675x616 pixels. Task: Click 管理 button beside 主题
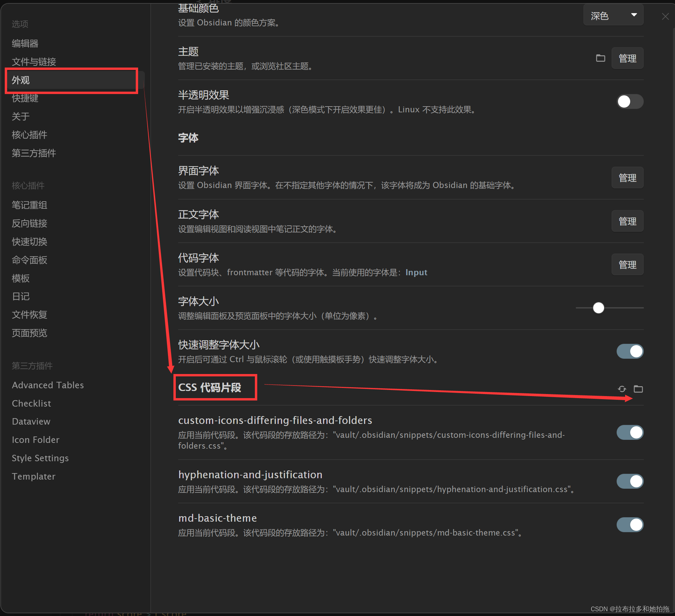627,58
